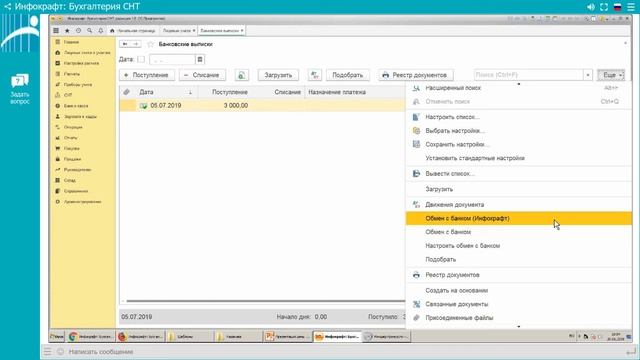
Task: Click the search magnifier in top toolbar
Action: [x=89, y=31]
